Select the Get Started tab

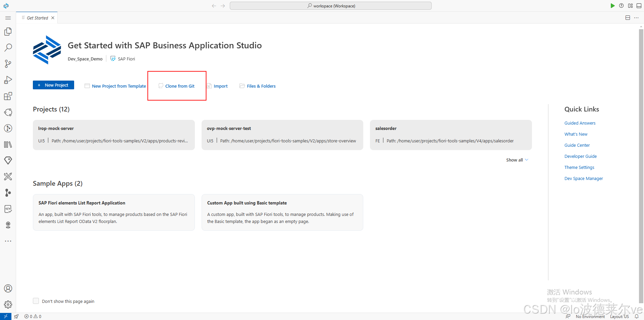[37, 18]
